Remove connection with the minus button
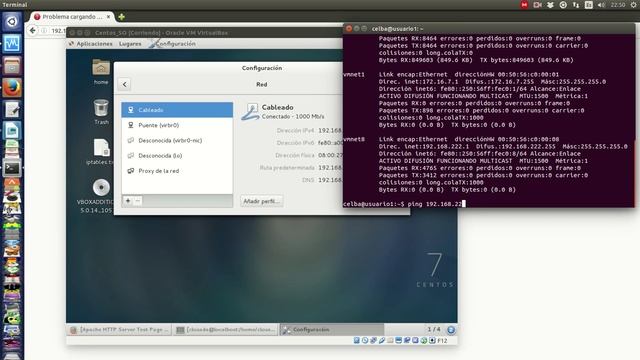The width and height of the screenshot is (640, 360). [x=138, y=201]
